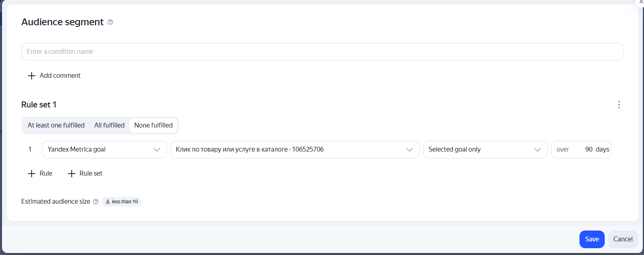644x255 pixels.
Task: Click the plus icon before Rule
Action: click(32, 174)
